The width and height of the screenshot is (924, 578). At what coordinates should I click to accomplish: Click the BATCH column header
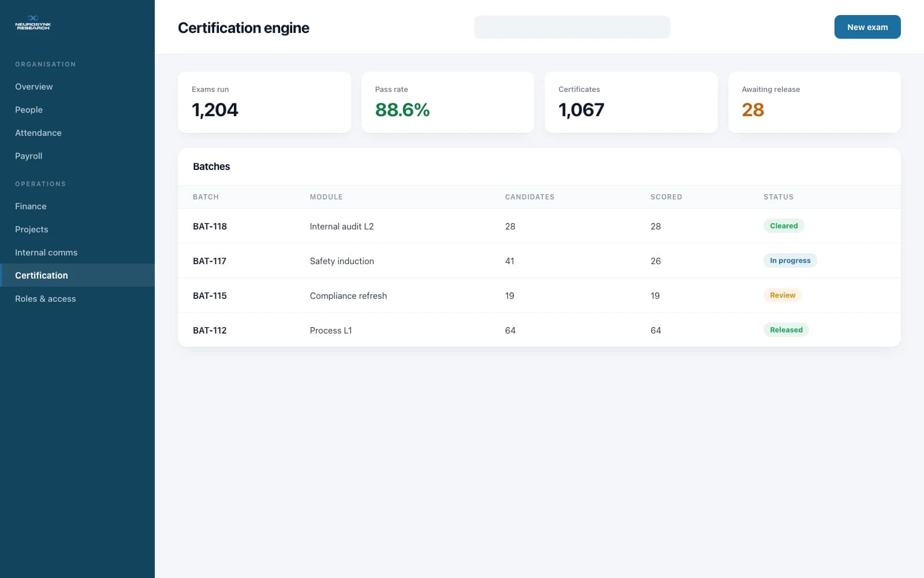pyautogui.click(x=206, y=197)
